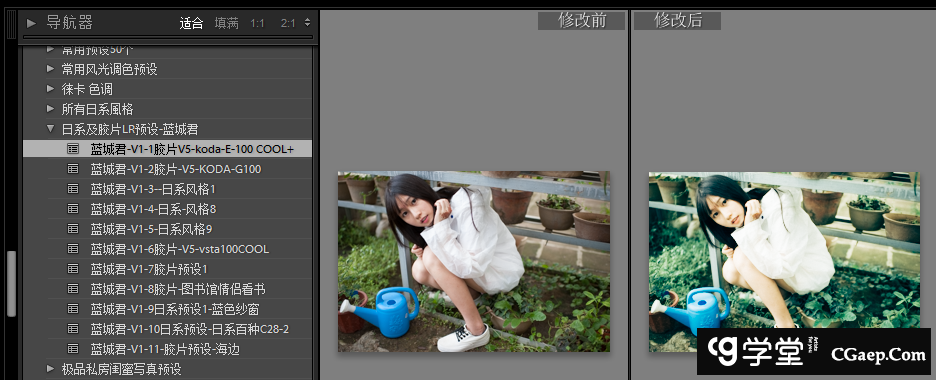Click the 修改后 label
The image size is (936, 380).
point(677,21)
